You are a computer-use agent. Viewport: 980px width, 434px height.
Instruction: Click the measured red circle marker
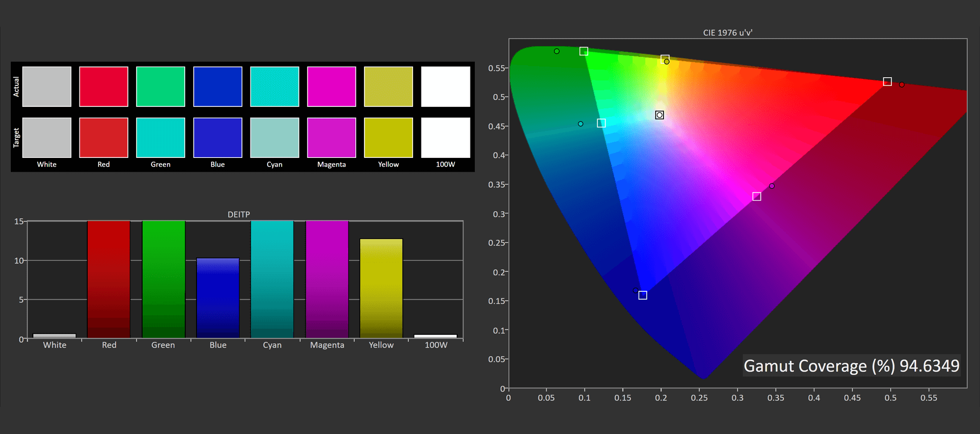tap(902, 85)
